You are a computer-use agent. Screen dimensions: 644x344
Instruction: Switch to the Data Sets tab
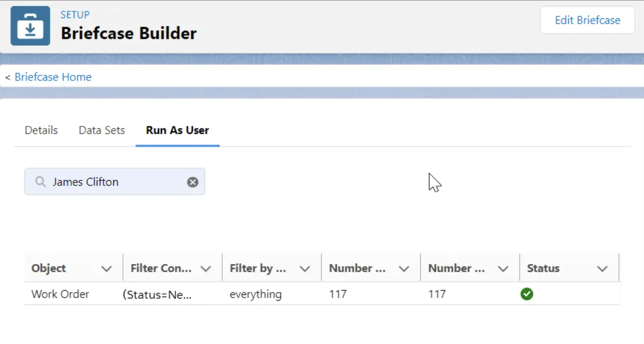coord(102,130)
